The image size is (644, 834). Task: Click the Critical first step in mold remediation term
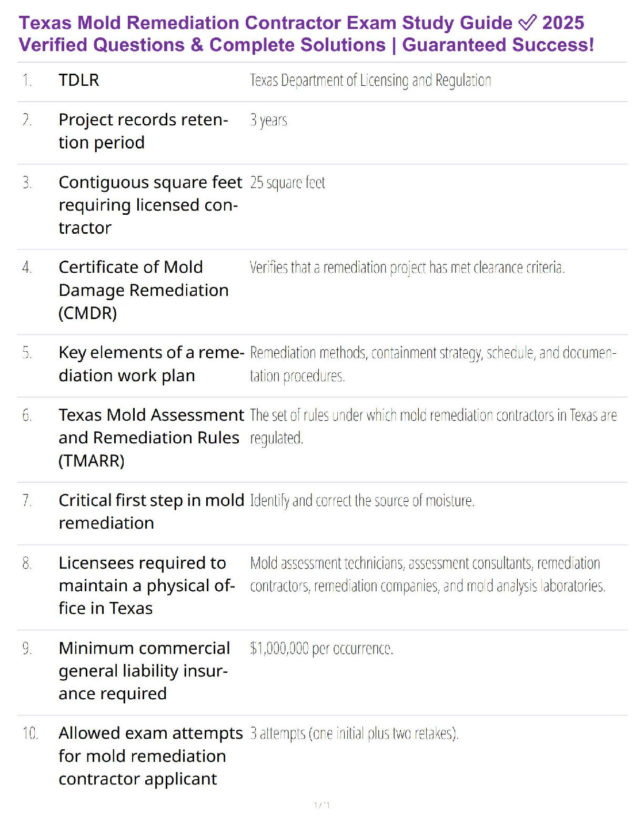(x=152, y=511)
